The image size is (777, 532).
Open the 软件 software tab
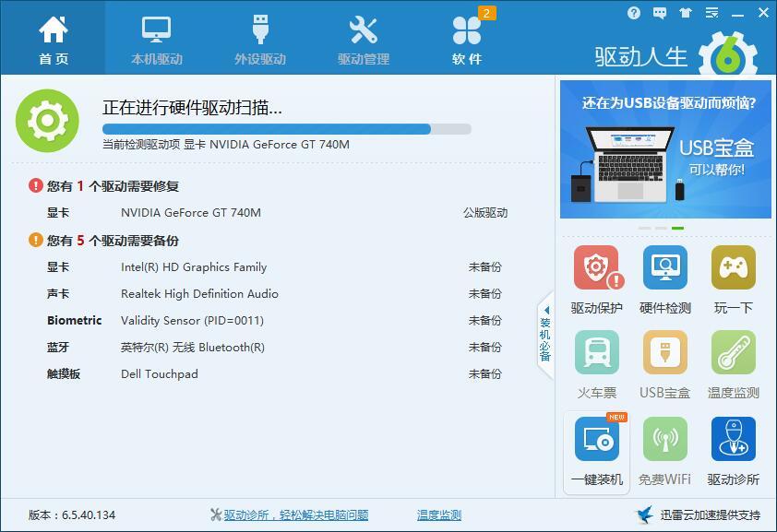(467, 41)
